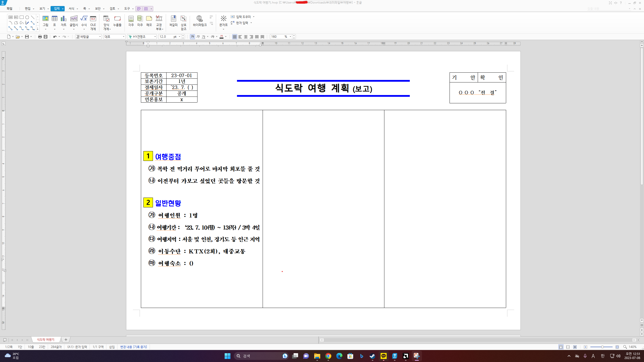This screenshot has height=362, width=644.
Task: Open the 바탕글 style dropdown
Action: (100, 37)
